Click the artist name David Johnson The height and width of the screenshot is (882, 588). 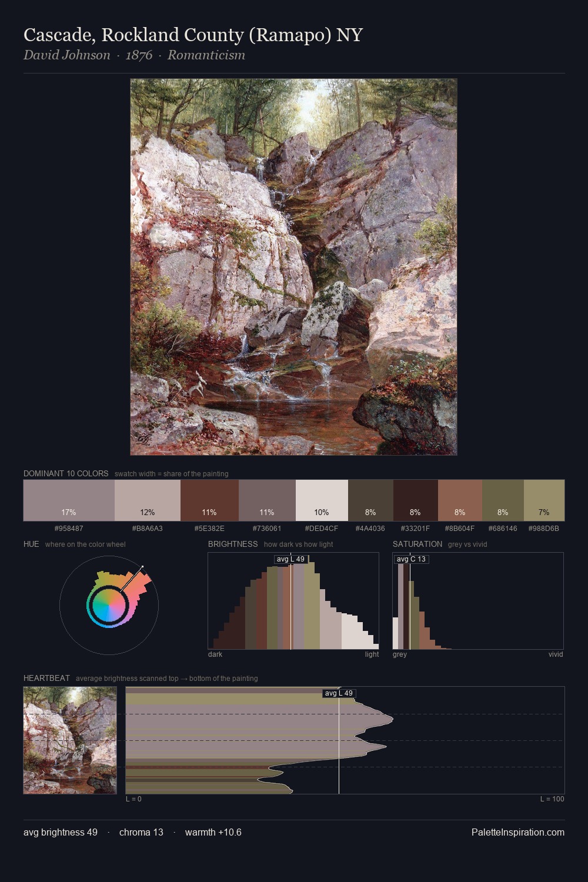click(67, 55)
